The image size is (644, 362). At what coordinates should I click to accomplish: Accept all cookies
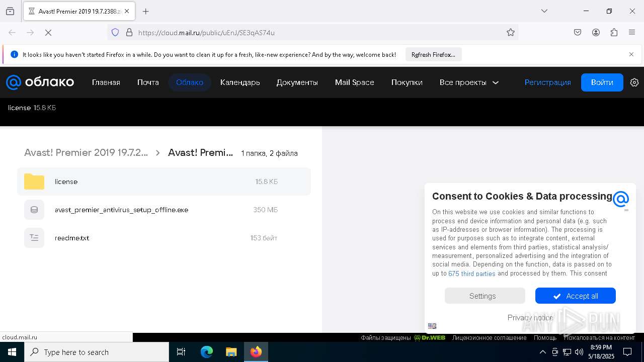pyautogui.click(x=576, y=296)
